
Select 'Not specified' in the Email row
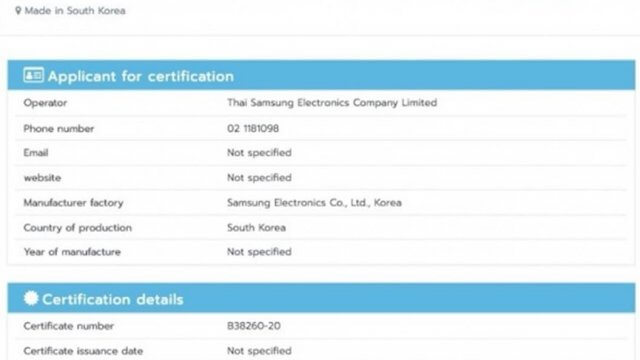coord(259,153)
